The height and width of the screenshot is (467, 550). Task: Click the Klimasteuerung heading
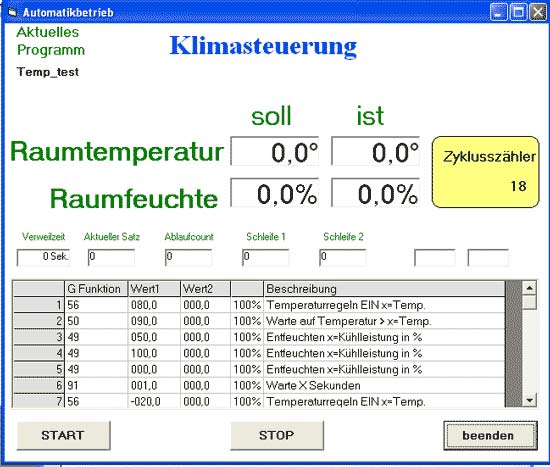pos(263,46)
